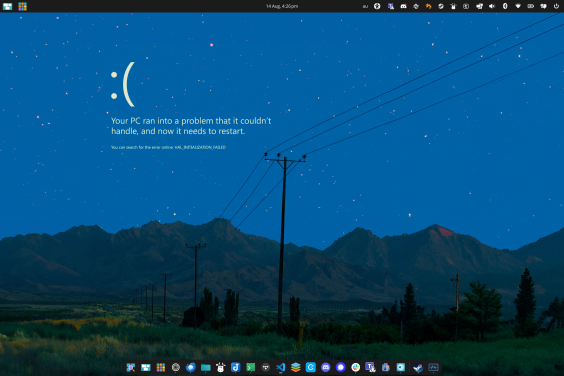
Task: Open the Workspaces icon in the dock
Action: pyautogui.click(x=146, y=367)
